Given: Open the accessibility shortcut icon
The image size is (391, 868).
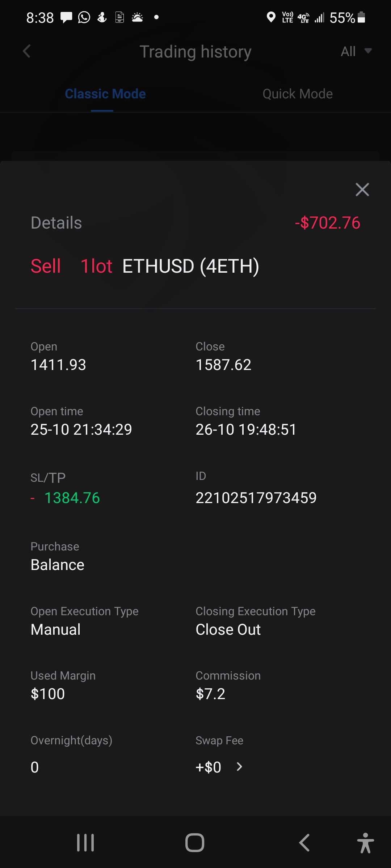Looking at the screenshot, I should 365,843.
